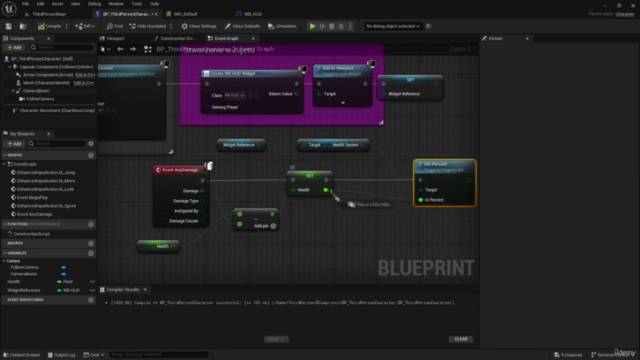Navigate back in graph history
Viewport: 640px width, 360px height.
[x=120, y=49]
